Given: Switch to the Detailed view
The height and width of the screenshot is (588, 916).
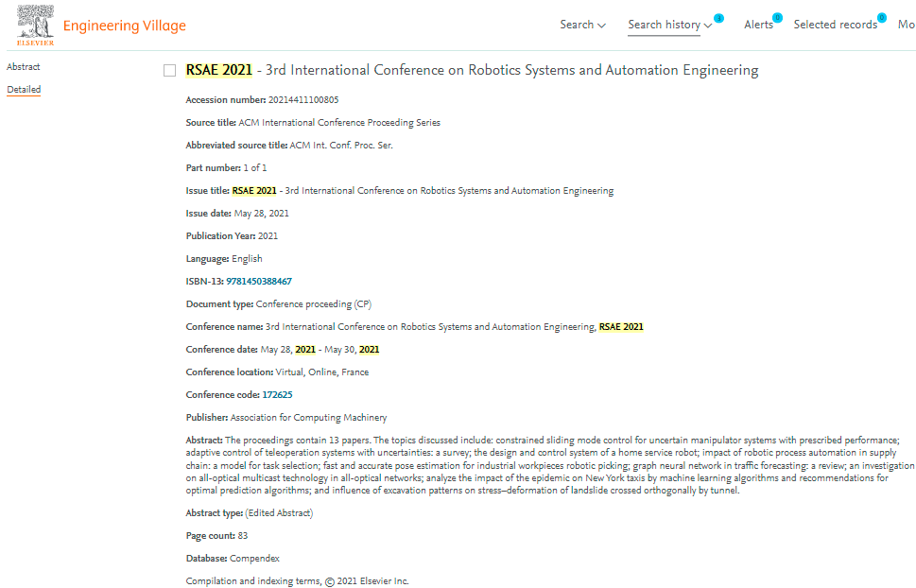Looking at the screenshot, I should coord(24,90).
